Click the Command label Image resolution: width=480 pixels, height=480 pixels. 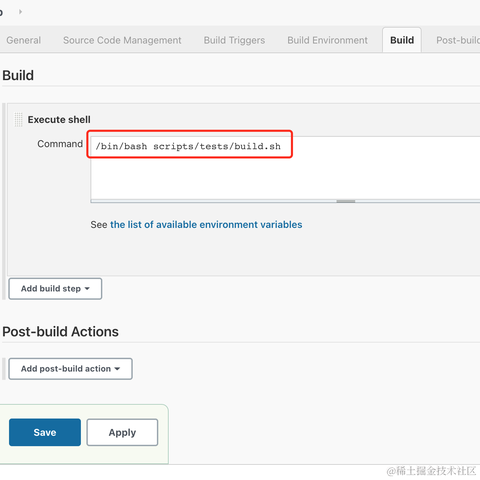60,144
